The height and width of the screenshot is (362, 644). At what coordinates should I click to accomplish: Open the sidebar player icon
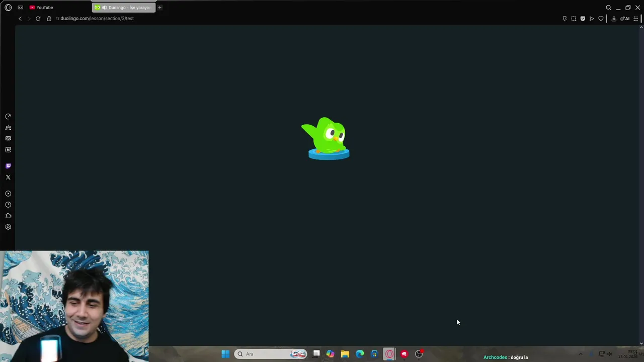tap(8, 194)
